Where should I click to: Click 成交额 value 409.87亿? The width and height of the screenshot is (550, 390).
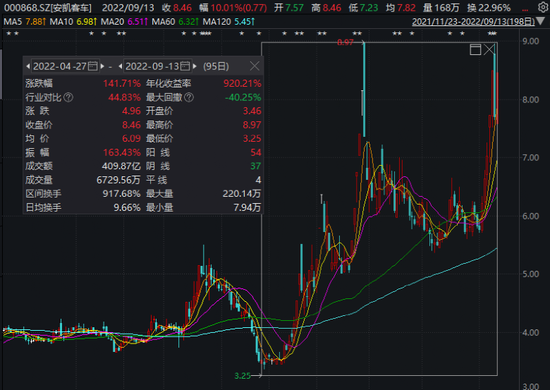pyautogui.click(x=121, y=166)
